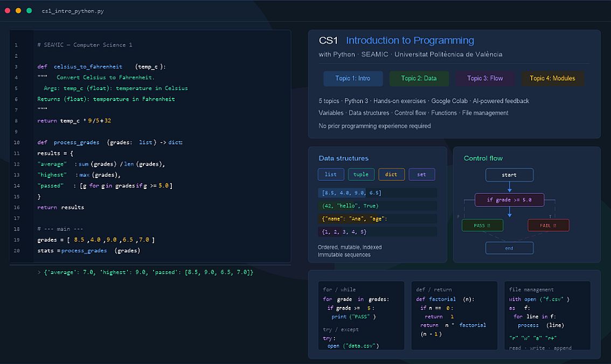Screen dimensions: 611x364
Task: Click the '5 topics · Python 3' summary line
Action: pyautogui.click(x=423, y=101)
